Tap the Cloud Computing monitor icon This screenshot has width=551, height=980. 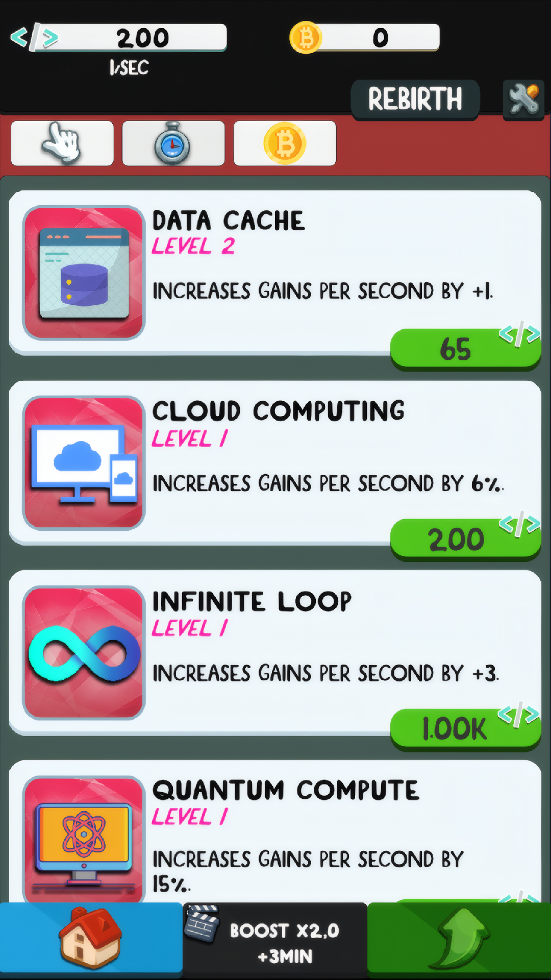pos(84,463)
